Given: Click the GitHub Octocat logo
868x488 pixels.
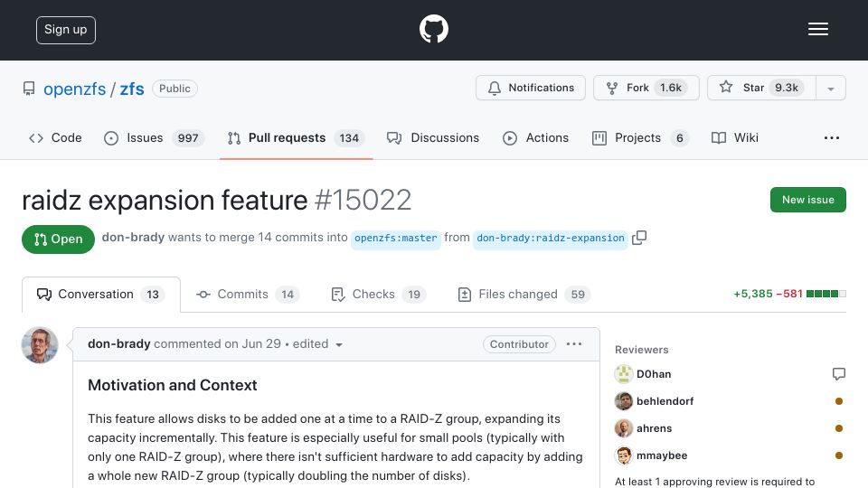Looking at the screenshot, I should click(433, 29).
